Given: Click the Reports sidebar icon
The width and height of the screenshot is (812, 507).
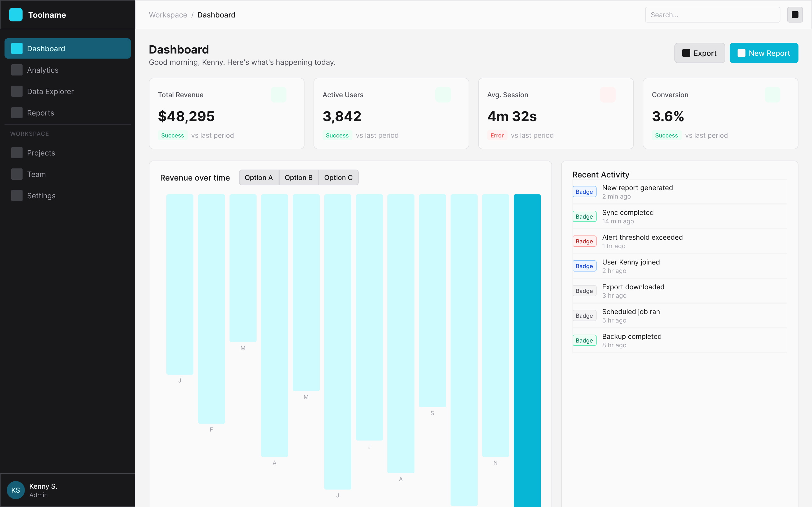Looking at the screenshot, I should click(x=17, y=113).
